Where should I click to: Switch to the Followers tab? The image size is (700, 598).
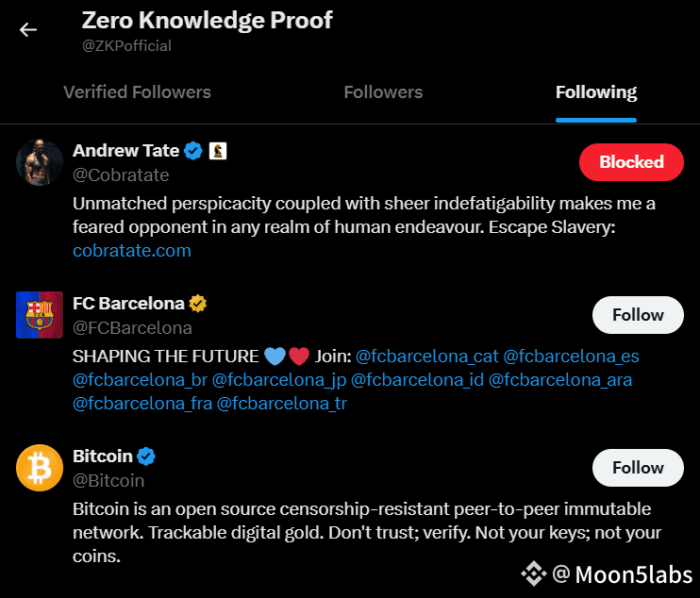[383, 92]
